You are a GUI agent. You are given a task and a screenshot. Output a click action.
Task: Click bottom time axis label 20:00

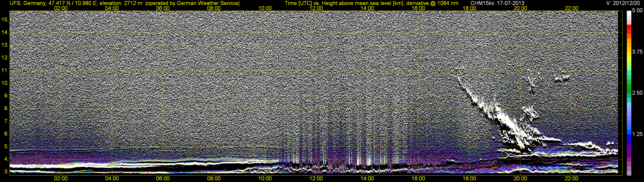coord(521,179)
